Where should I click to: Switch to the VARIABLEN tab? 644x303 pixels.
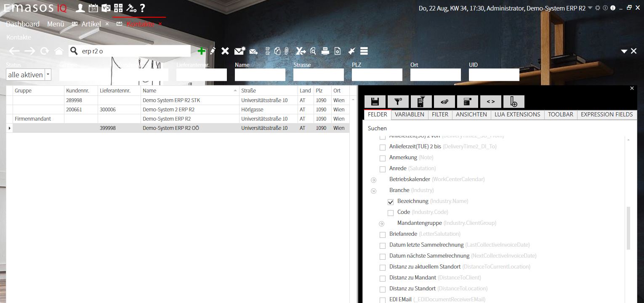click(410, 114)
